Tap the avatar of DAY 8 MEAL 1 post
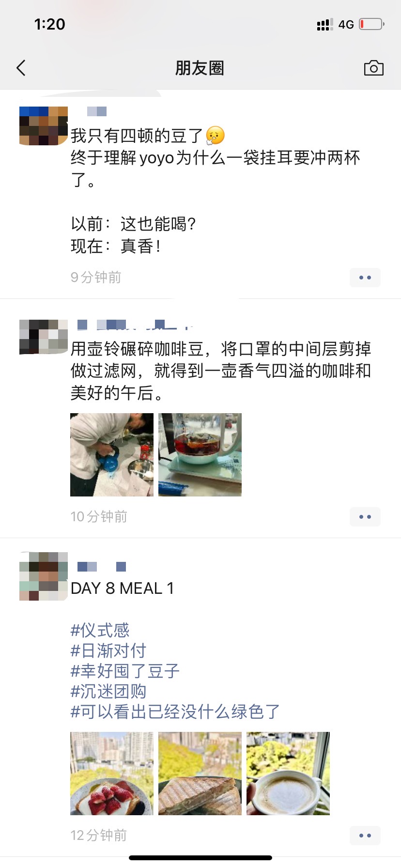This screenshot has width=401, height=868. 44,576
